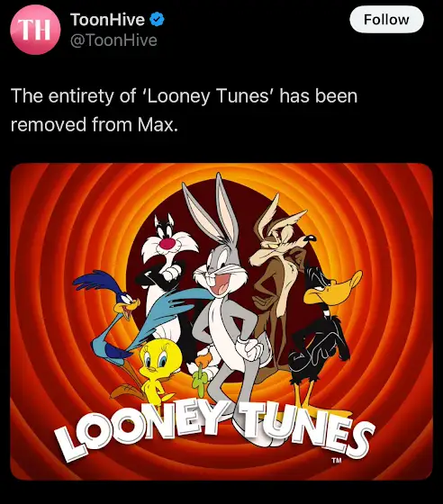Open the Looney Tunes image attachment
The height and width of the screenshot is (504, 443).
pos(221,322)
